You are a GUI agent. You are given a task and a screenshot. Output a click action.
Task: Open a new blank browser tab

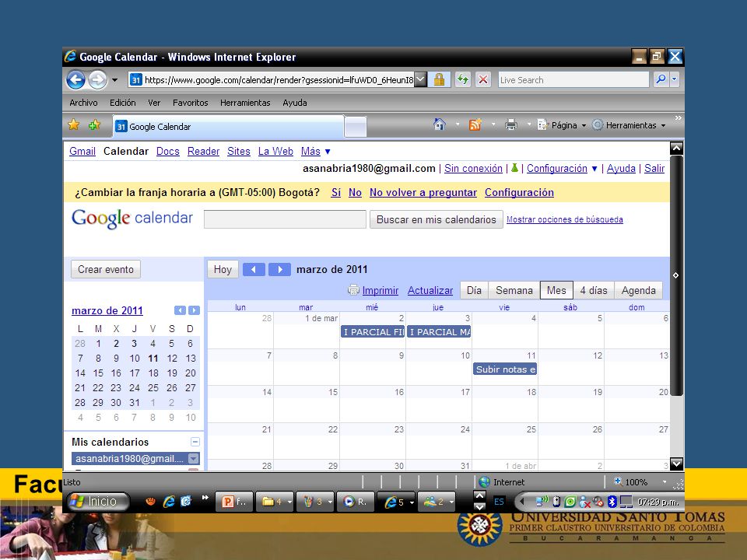coord(356,127)
